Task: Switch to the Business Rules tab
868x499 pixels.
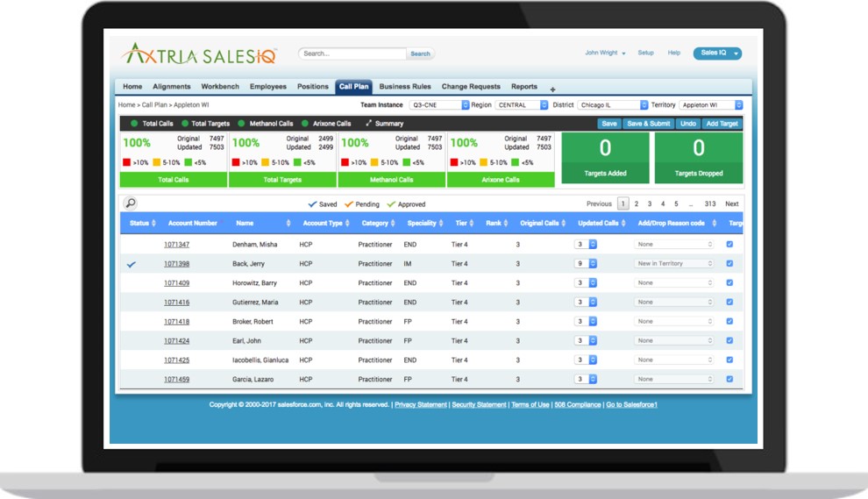Action: (405, 87)
